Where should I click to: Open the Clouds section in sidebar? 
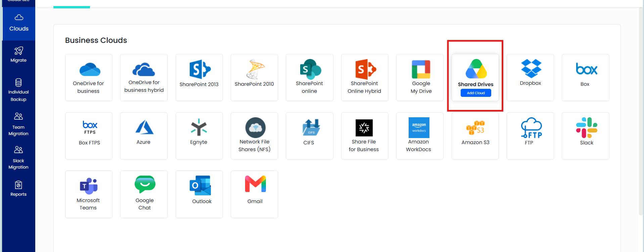19,23
